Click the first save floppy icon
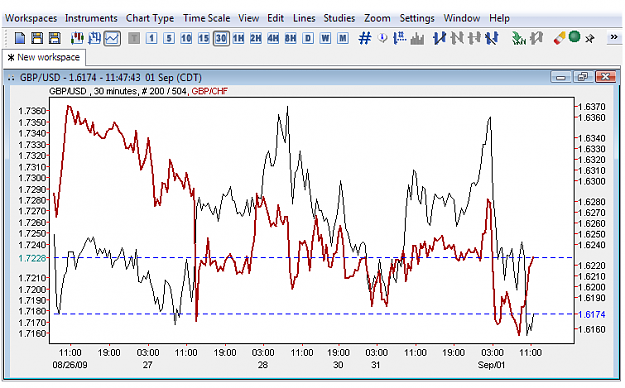 [x=37, y=38]
